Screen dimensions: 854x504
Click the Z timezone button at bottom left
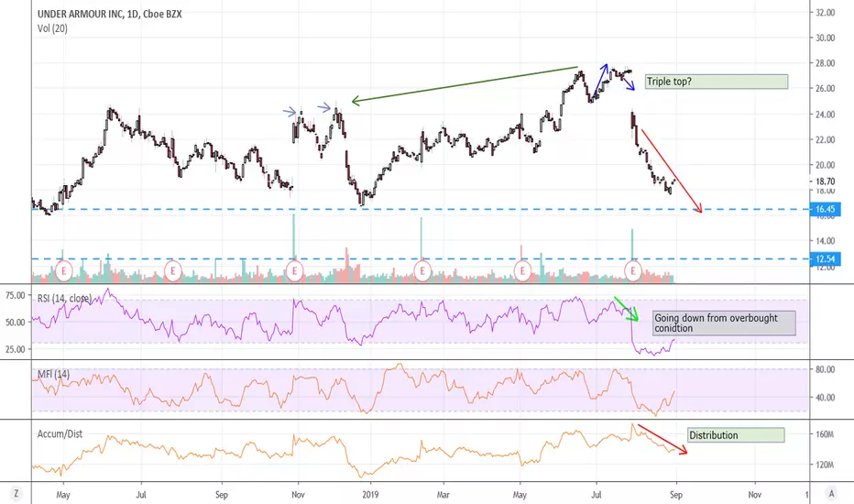(x=16, y=494)
